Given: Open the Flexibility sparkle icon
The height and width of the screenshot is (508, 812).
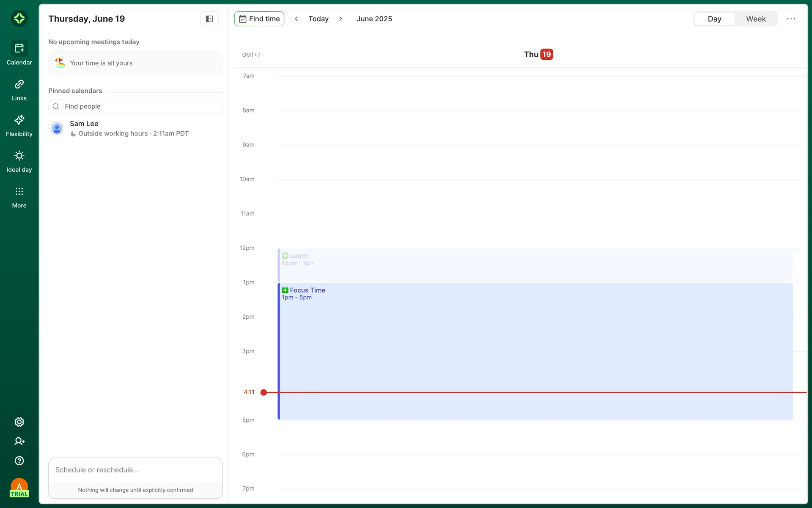Looking at the screenshot, I should (19, 120).
